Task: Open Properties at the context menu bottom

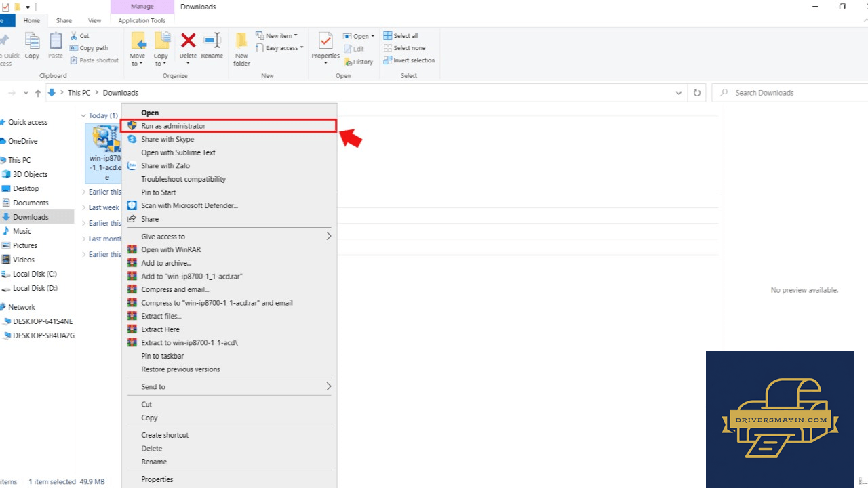Action: [x=231, y=479]
